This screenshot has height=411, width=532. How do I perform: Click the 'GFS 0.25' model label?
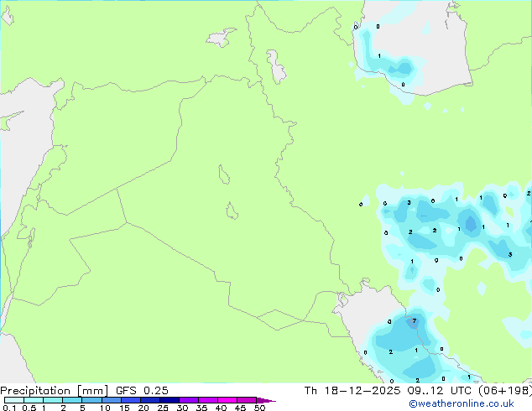coord(142,391)
